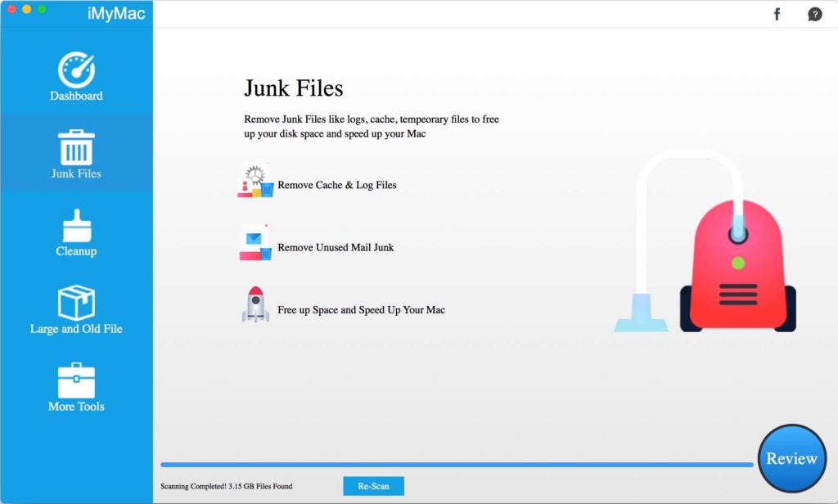Close the iMyMac window with the red button

[x=11, y=9]
